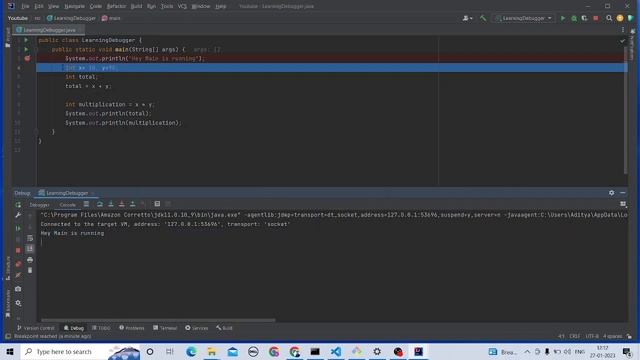The height and width of the screenshot is (360, 640).
Task: Click the Rerun debug icon
Action: pos(18,204)
